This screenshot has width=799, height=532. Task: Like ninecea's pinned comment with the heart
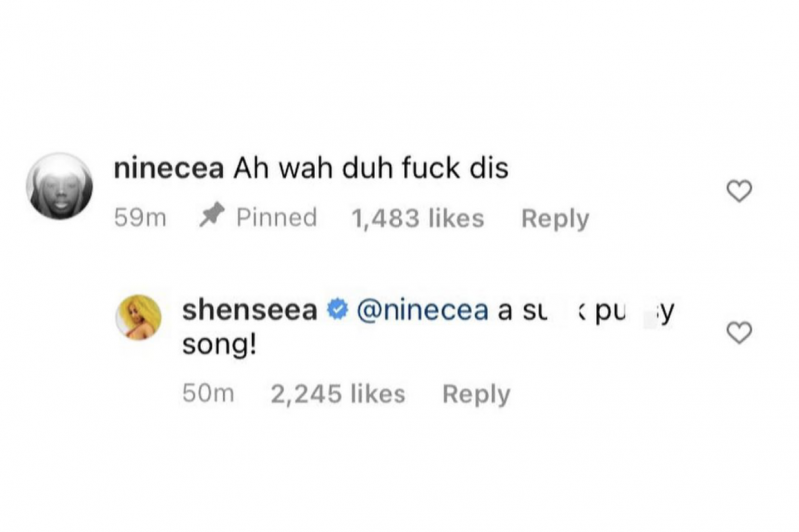[x=738, y=191]
